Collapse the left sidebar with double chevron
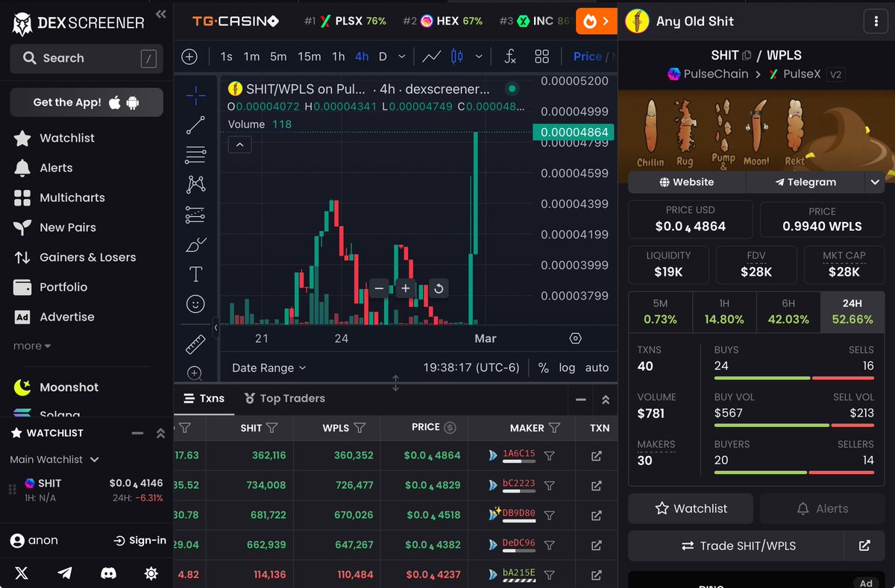Screen dimensions: 895x588 pos(161,14)
